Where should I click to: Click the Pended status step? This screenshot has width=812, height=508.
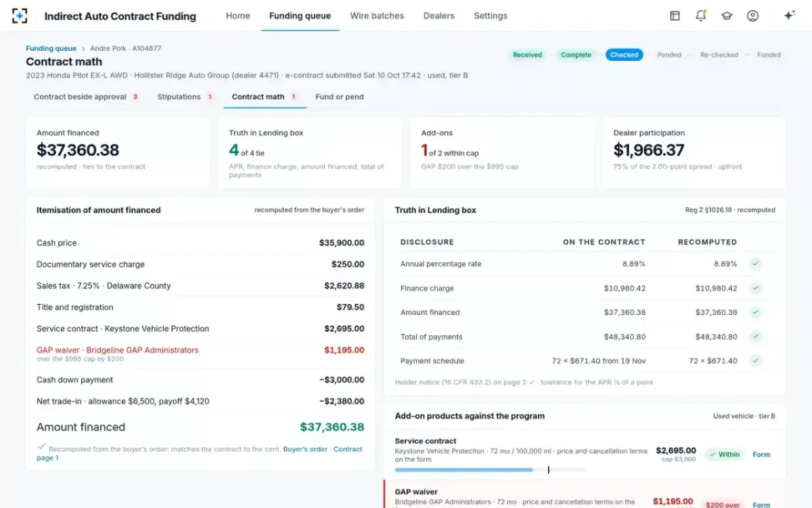(669, 55)
